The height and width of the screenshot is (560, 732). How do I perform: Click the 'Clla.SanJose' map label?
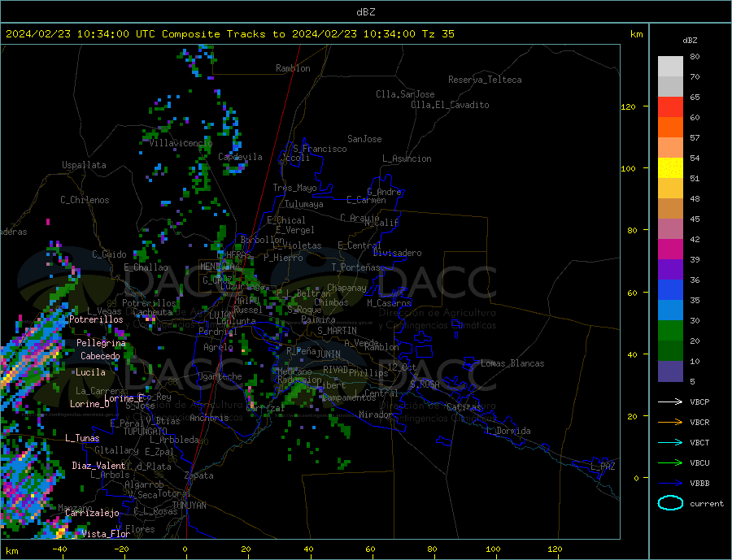click(x=405, y=94)
